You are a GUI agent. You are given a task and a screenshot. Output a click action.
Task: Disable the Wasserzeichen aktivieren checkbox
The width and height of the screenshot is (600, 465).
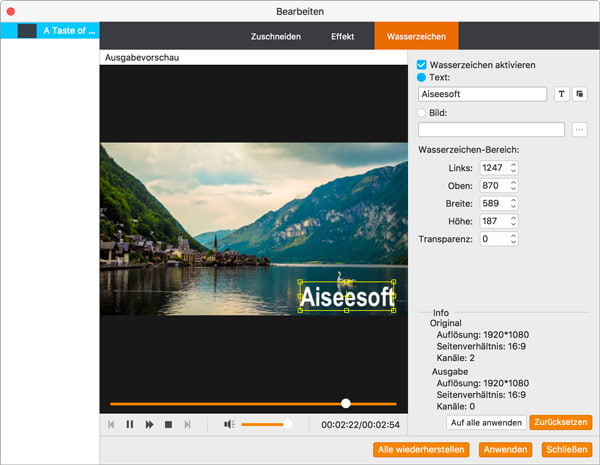point(422,64)
